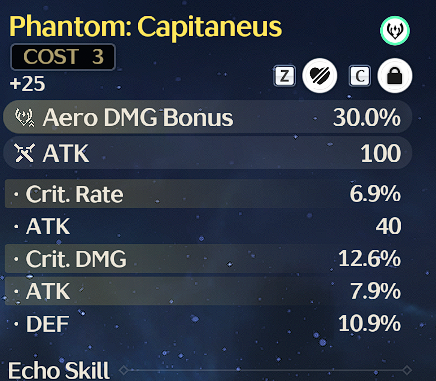Click the +25 echo level label
436x381 pixels.
[27, 83]
